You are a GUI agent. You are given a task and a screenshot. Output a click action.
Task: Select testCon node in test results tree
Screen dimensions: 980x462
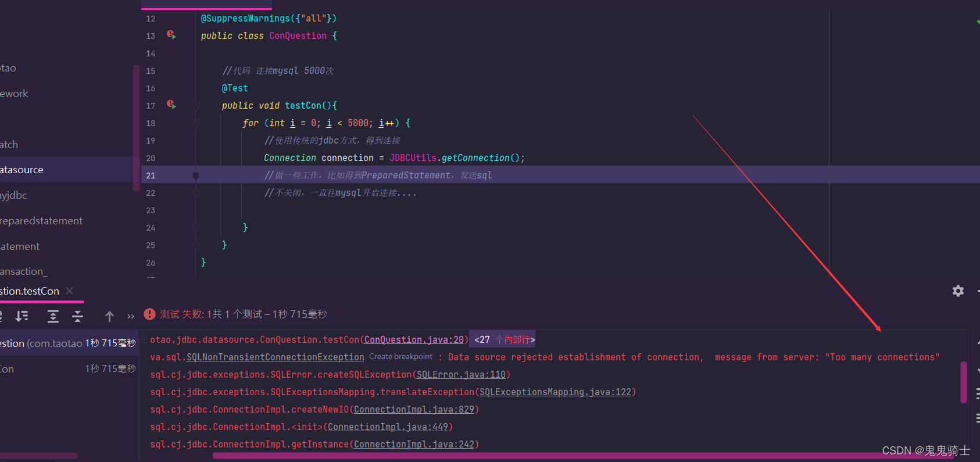(68, 369)
